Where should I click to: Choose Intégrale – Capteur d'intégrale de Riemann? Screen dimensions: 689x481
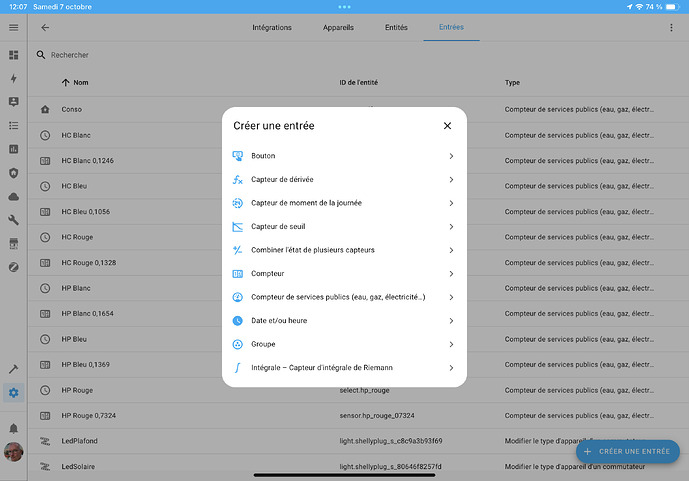coord(344,368)
